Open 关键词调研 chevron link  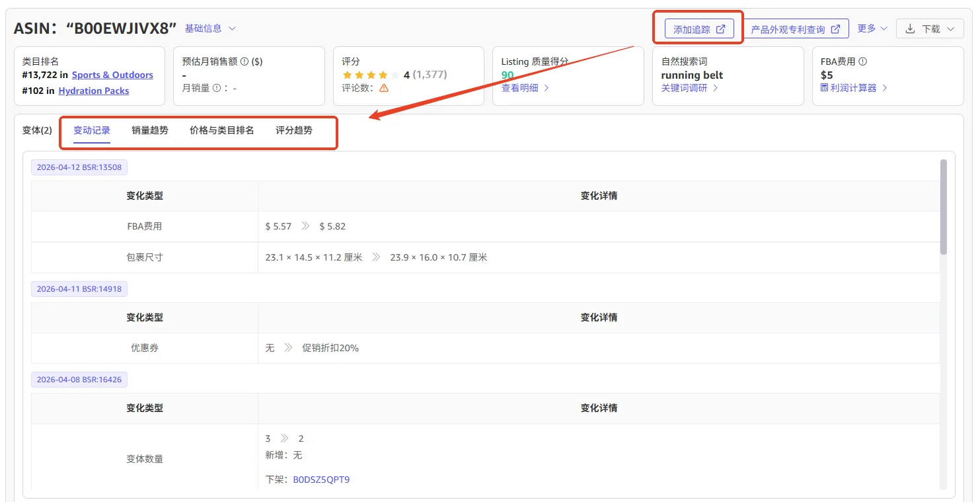coord(690,88)
